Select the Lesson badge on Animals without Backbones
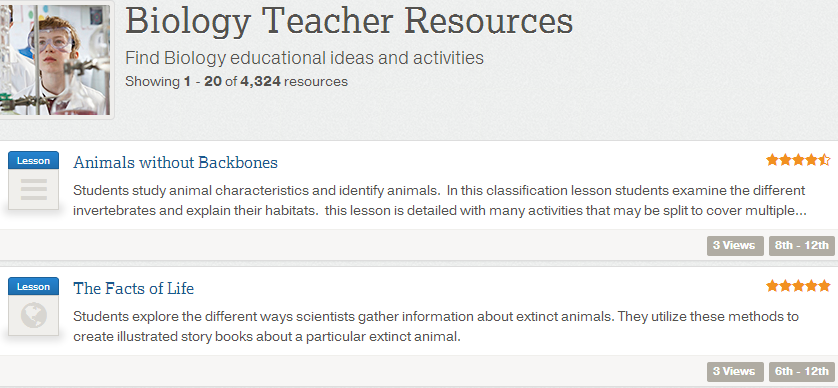 33,160
